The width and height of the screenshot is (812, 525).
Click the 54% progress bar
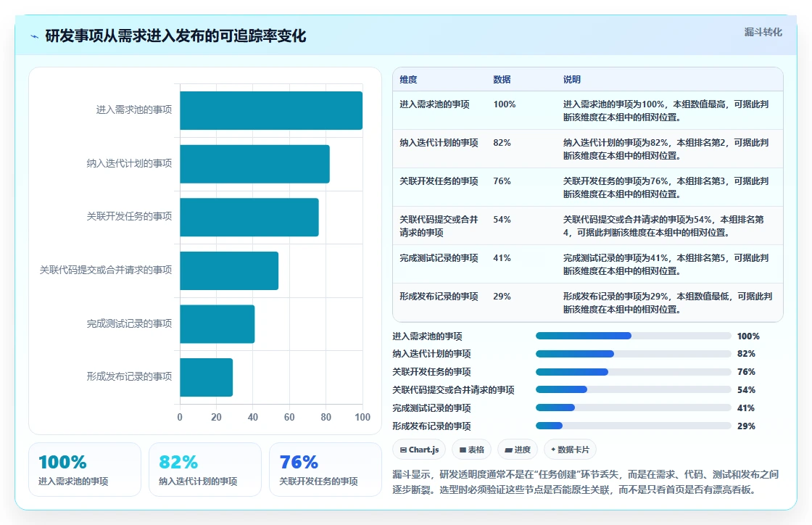coord(634,390)
